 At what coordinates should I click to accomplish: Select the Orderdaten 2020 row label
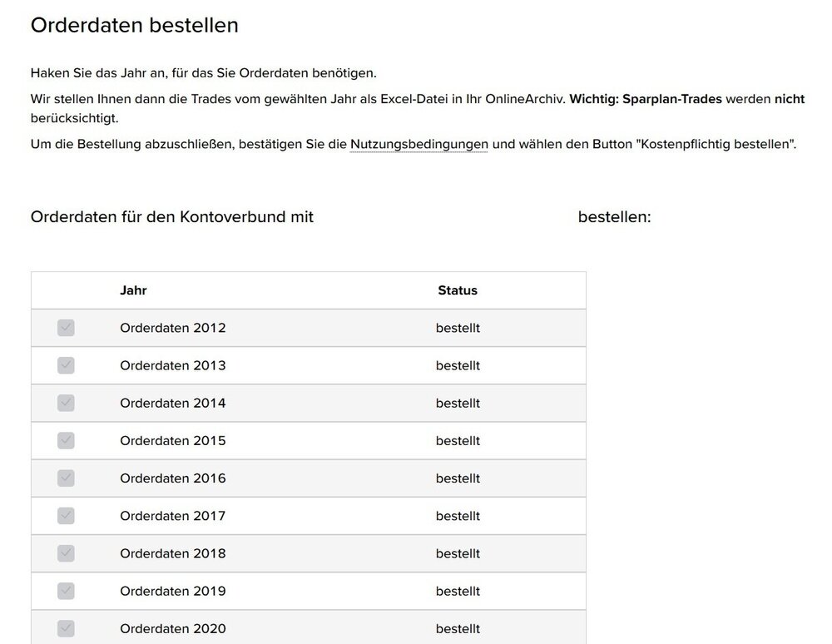tap(172, 628)
